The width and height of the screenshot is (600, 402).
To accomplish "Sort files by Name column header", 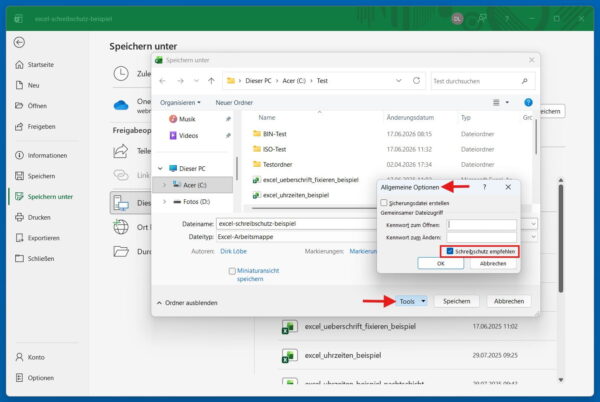I will pos(267,117).
